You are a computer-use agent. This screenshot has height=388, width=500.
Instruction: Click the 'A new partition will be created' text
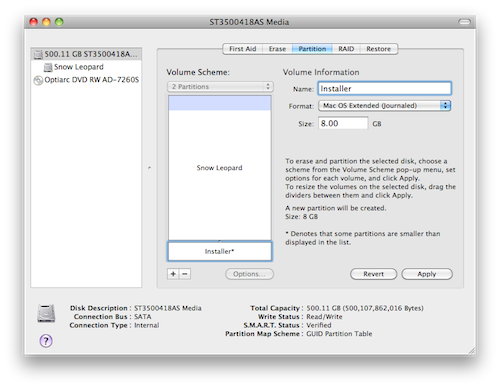336,208
